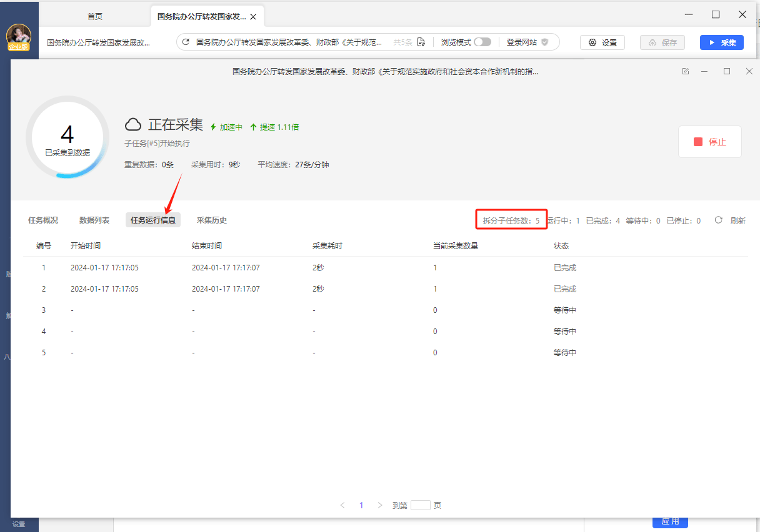Screen dimensions: 760x532
Task: Start collection with the blue 采集 button
Action: (722, 42)
